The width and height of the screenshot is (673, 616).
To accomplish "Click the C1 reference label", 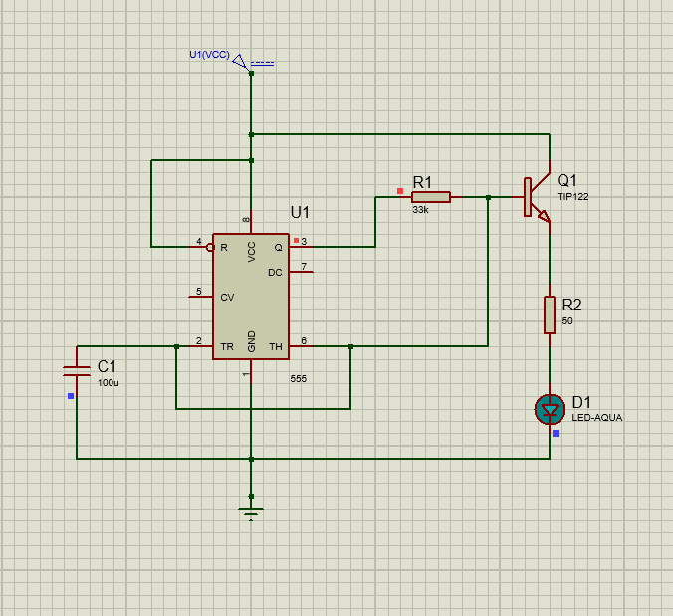I will tap(107, 367).
